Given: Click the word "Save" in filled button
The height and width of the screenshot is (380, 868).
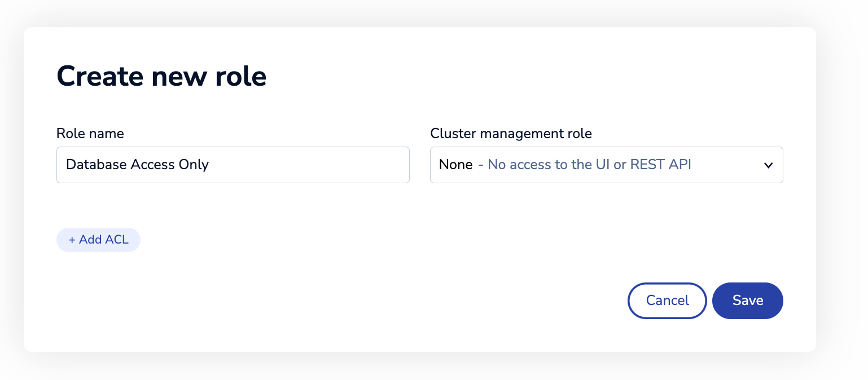Looking at the screenshot, I should (x=748, y=301).
